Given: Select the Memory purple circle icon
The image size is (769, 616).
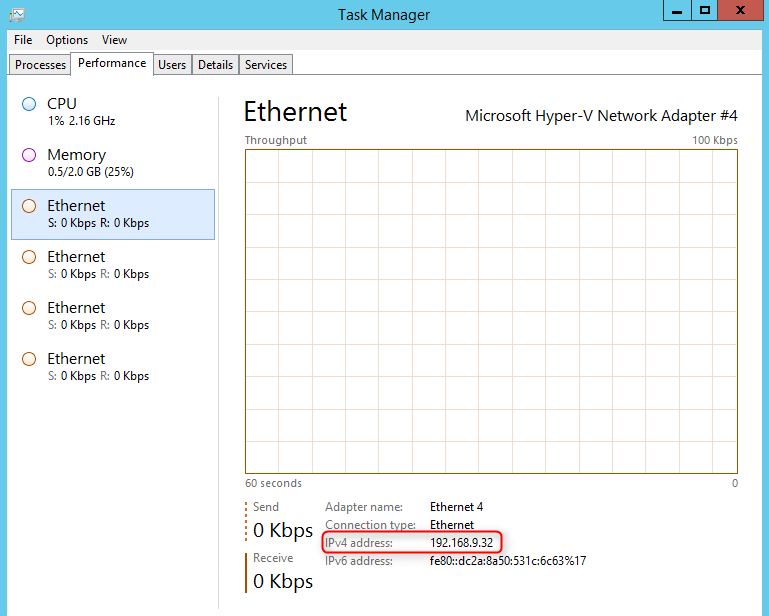Looking at the screenshot, I should point(29,155).
